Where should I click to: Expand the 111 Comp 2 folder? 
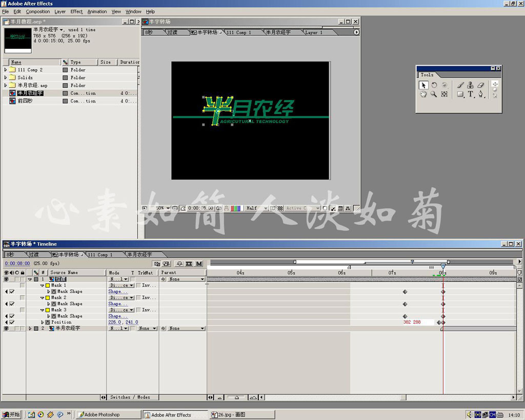point(5,70)
